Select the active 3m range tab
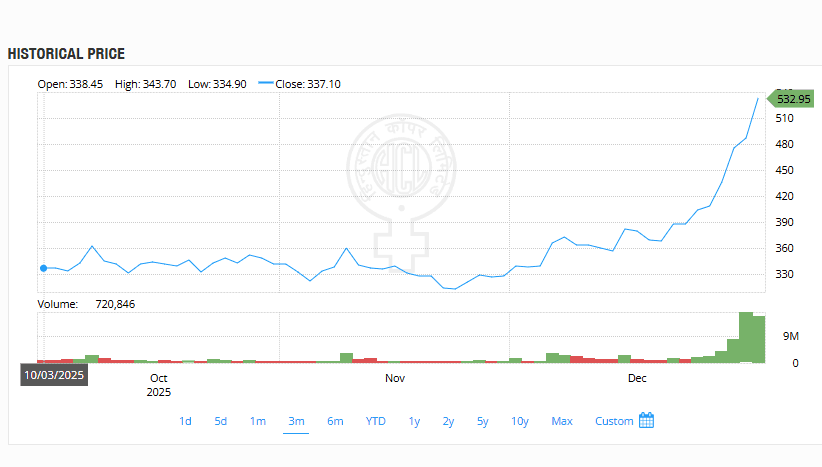The width and height of the screenshot is (822, 467). click(x=296, y=421)
